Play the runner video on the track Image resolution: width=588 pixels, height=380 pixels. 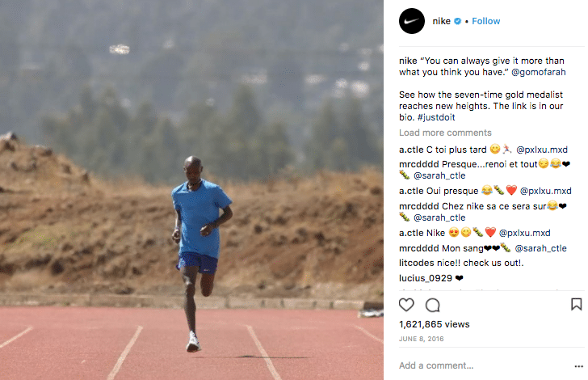[x=191, y=190]
